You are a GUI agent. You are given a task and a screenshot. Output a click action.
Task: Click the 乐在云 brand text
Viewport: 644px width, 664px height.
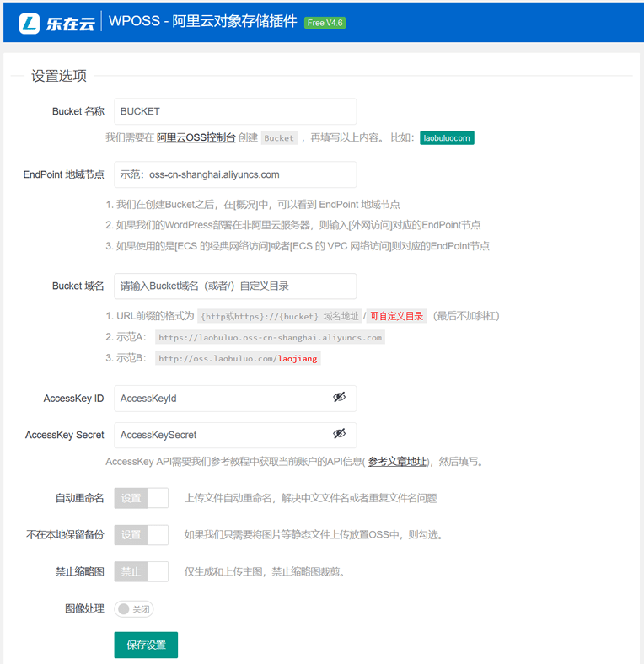[x=70, y=24]
